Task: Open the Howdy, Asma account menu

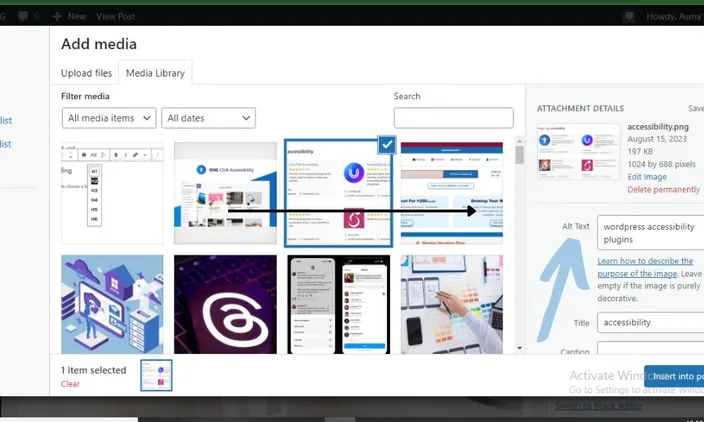Action: [x=674, y=17]
